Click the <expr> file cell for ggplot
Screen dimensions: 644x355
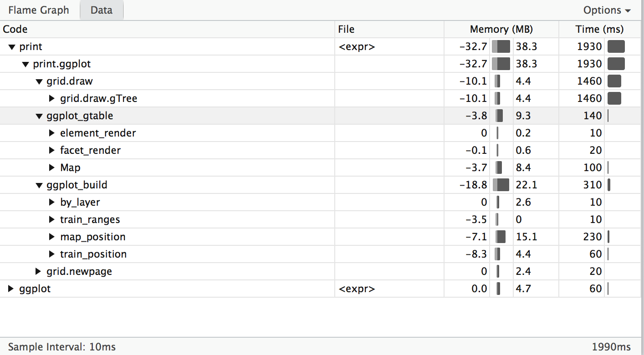click(357, 289)
